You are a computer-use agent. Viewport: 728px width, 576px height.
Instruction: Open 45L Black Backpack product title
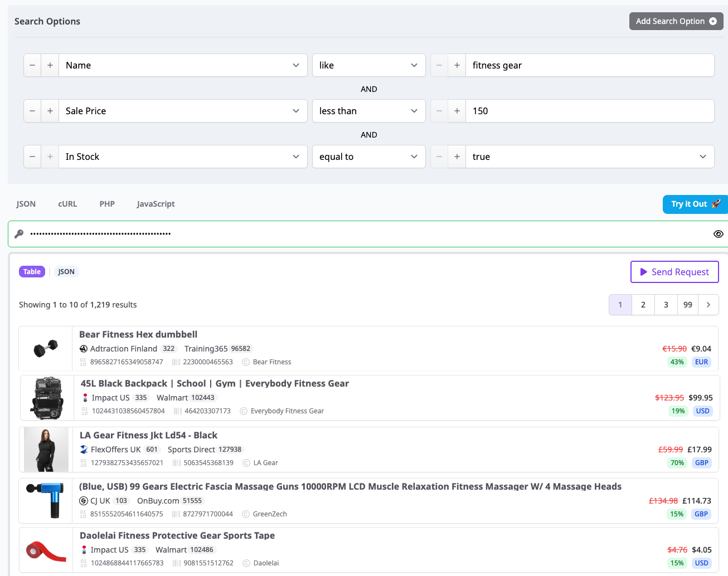click(215, 383)
